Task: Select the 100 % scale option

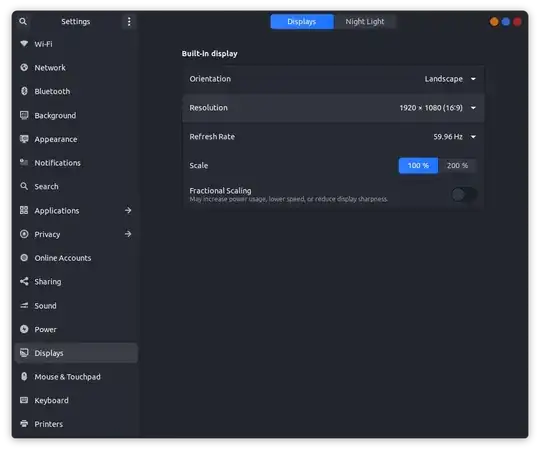Action: point(418,166)
